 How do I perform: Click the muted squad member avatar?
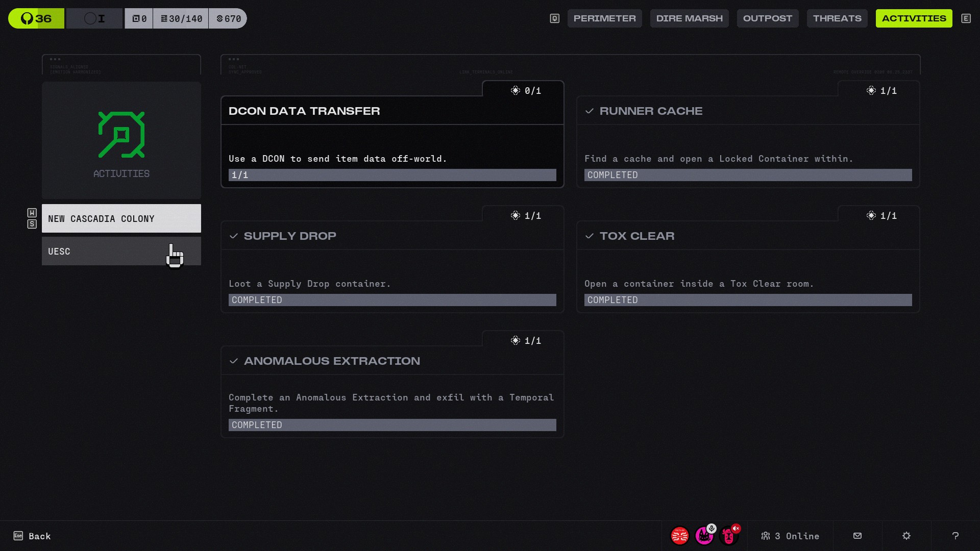729,536
